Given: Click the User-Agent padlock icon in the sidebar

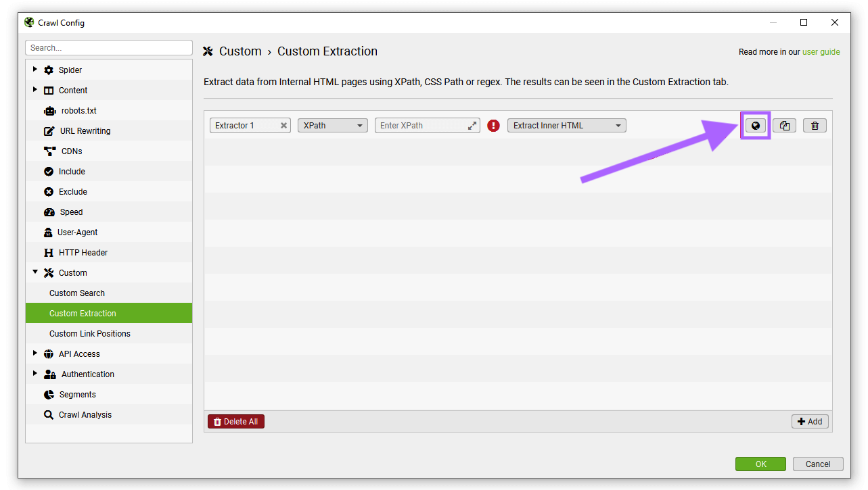Looking at the screenshot, I should pyautogui.click(x=49, y=232).
